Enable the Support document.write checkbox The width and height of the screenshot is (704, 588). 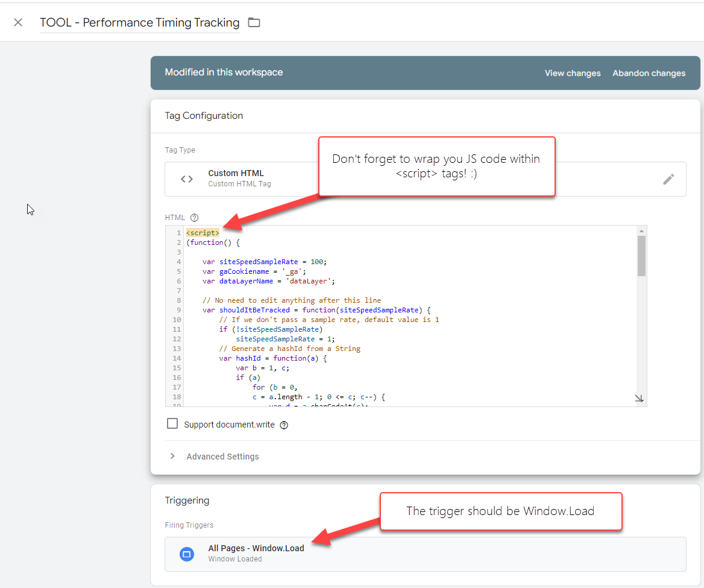pos(172,424)
